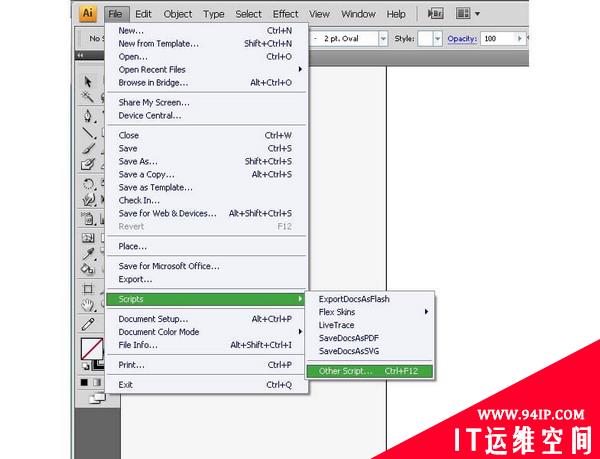Viewport: 600px width, 459px height.
Task: Open the Edit menu
Action: pos(143,14)
